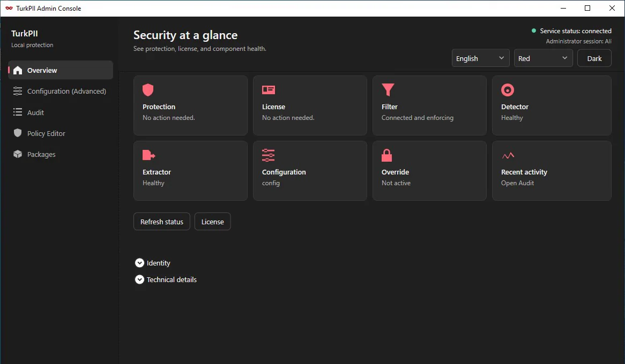Click the subtitle about protection, license, component health
The height and width of the screenshot is (364, 625).
pyautogui.click(x=200, y=49)
